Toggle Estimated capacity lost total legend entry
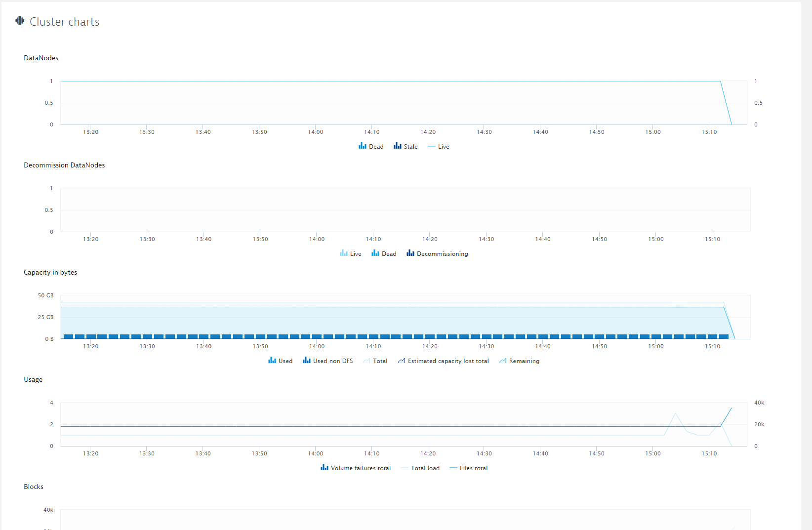Image resolution: width=812 pixels, height=530 pixels. (443, 361)
